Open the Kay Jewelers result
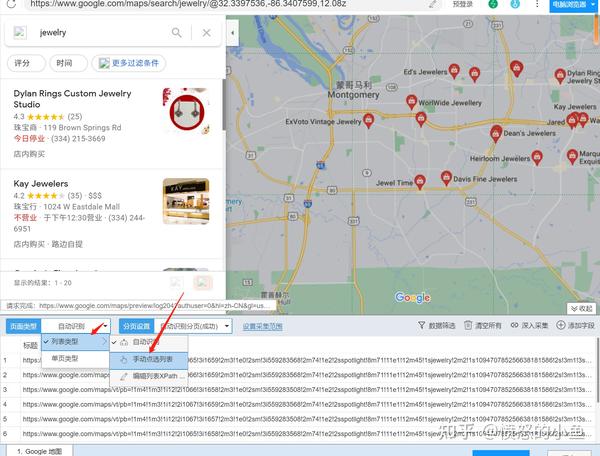 (x=111, y=213)
